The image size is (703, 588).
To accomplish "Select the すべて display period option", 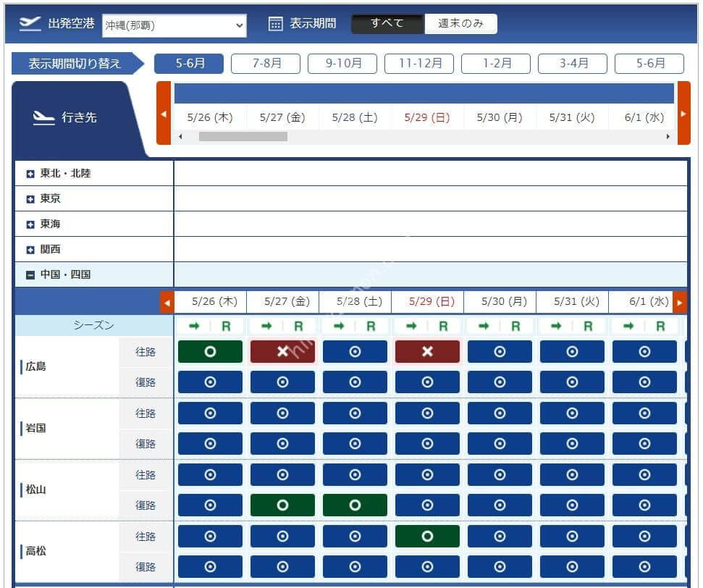I will [387, 23].
